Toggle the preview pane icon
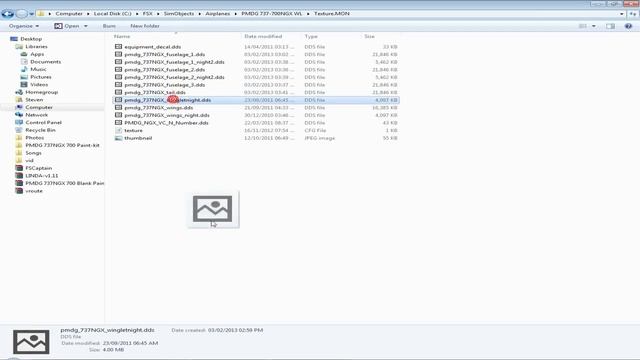The image size is (640, 360). tap(610, 26)
